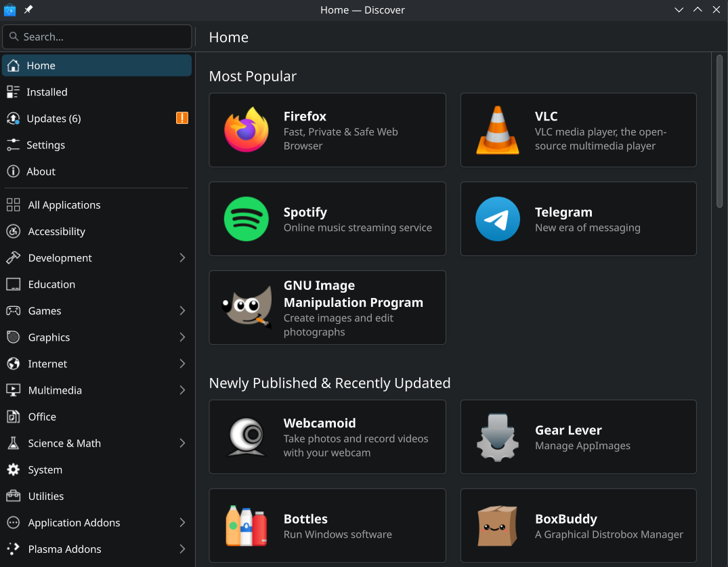Open the About page
The image size is (728, 567).
pos(41,171)
